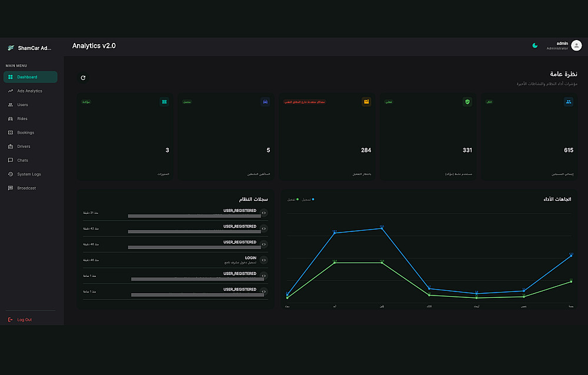Click the 'MAIN MENU' sidebar heading
This screenshot has height=375, width=588.
tap(16, 66)
